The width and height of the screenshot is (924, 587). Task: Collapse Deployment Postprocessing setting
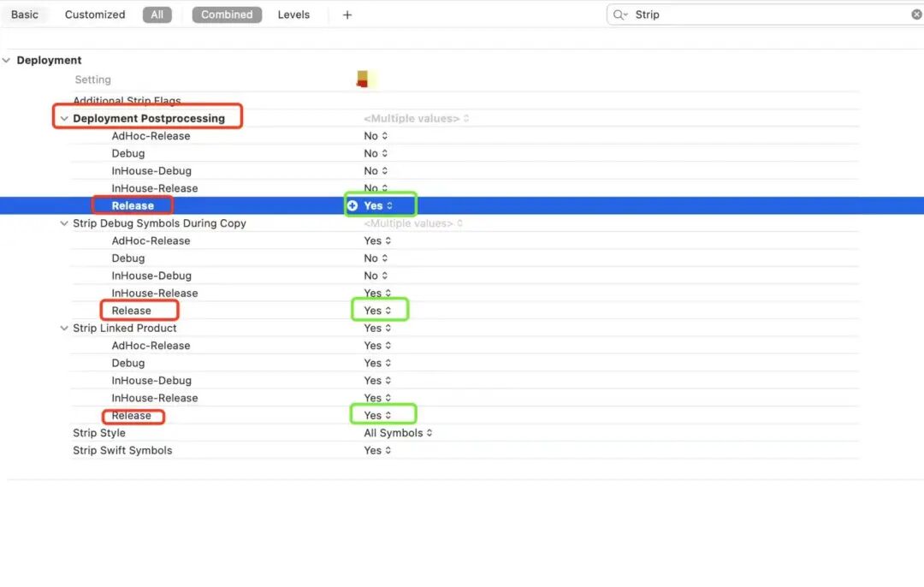[63, 118]
